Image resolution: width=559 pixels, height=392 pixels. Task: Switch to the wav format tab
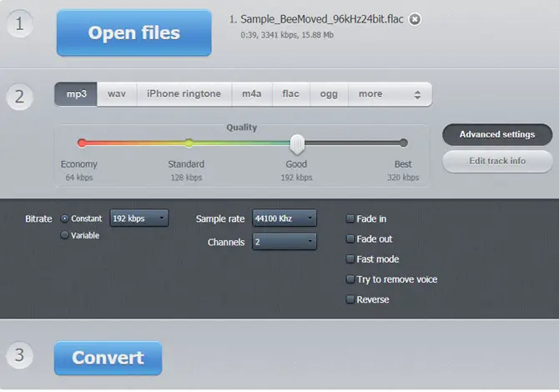pyautogui.click(x=117, y=94)
